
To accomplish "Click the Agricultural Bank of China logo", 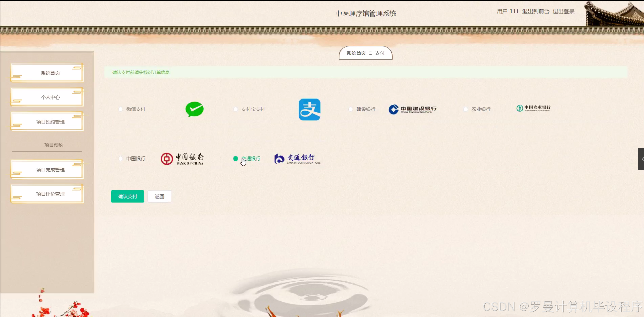I will (533, 108).
